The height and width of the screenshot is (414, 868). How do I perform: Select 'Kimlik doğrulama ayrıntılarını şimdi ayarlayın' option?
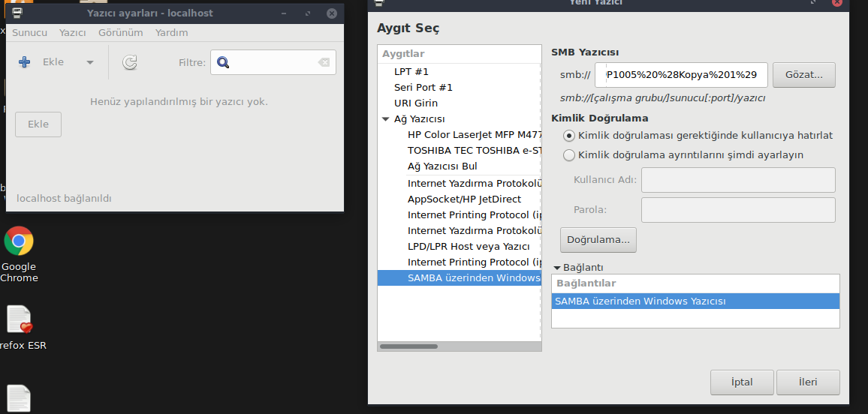[x=569, y=155]
